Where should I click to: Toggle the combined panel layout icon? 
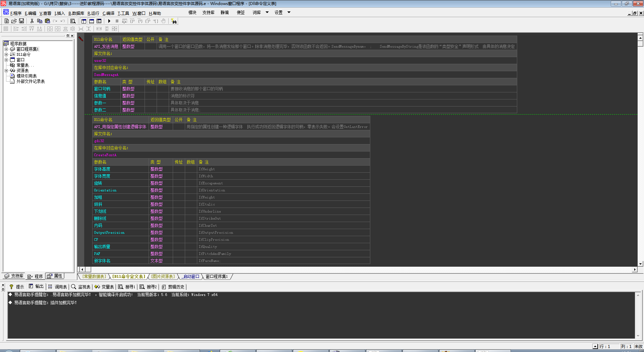coord(99,21)
